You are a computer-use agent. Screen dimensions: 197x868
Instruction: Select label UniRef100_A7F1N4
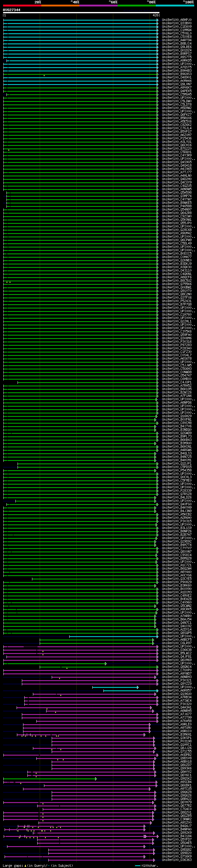pyautogui.click(x=177, y=396)
